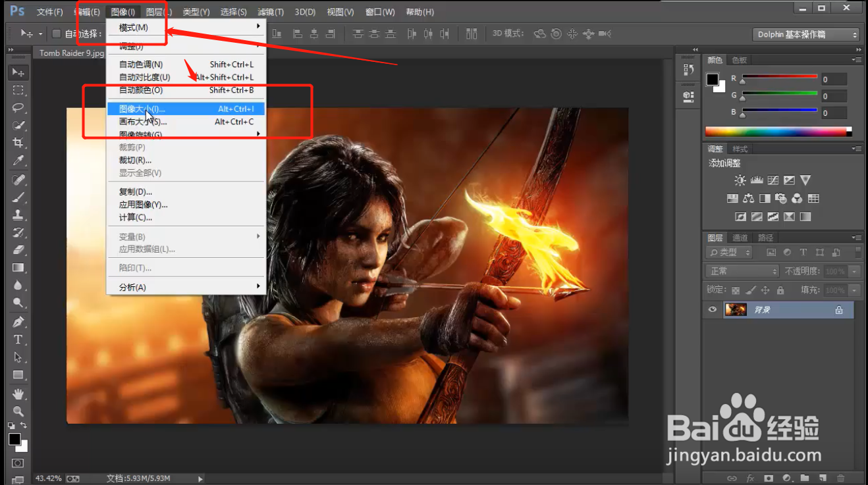The width and height of the screenshot is (868, 485).
Task: Select the Move tool in toolbox
Action: (18, 72)
